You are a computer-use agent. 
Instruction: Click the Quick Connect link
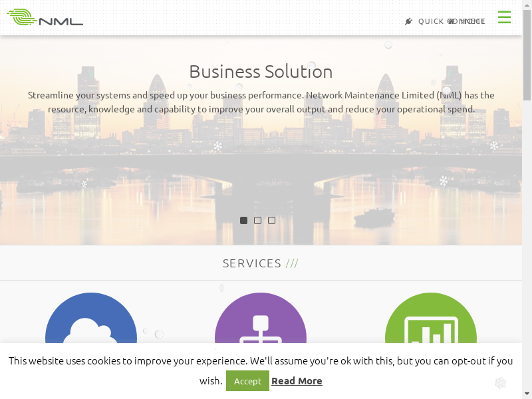pos(452,21)
